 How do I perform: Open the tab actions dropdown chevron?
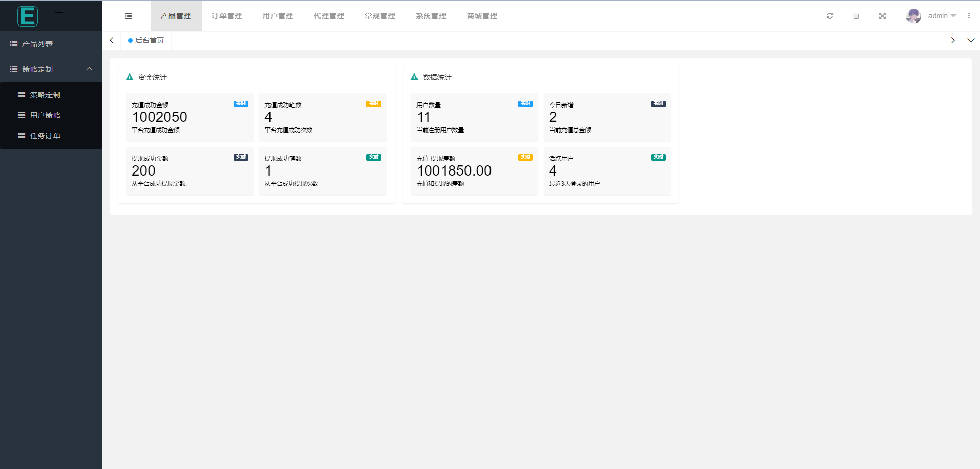click(971, 40)
